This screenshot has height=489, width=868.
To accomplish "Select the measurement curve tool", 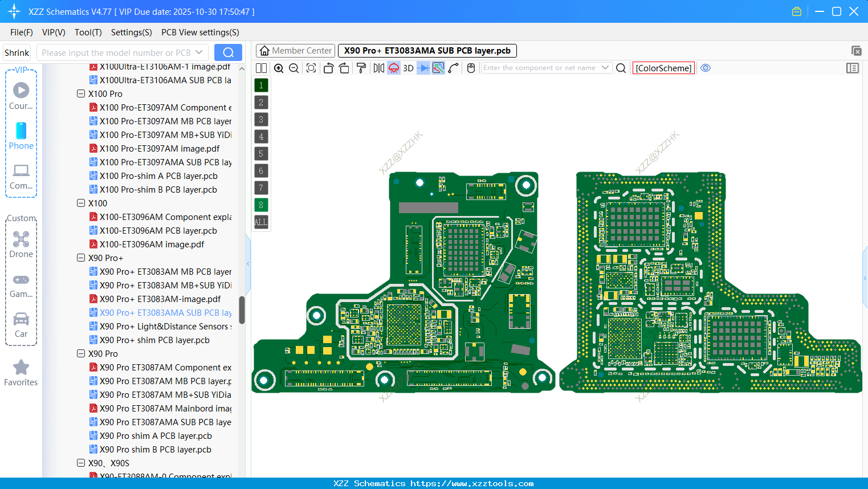I will tap(453, 68).
